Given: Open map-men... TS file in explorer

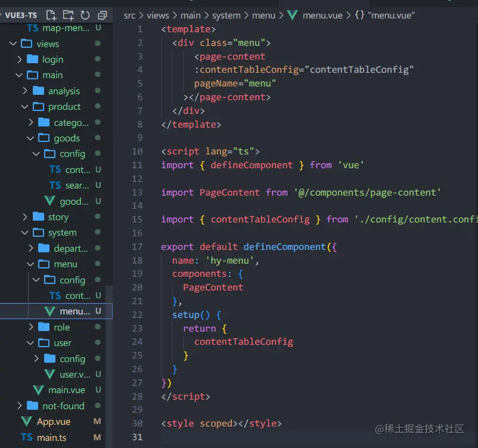Looking at the screenshot, I should (66, 28).
